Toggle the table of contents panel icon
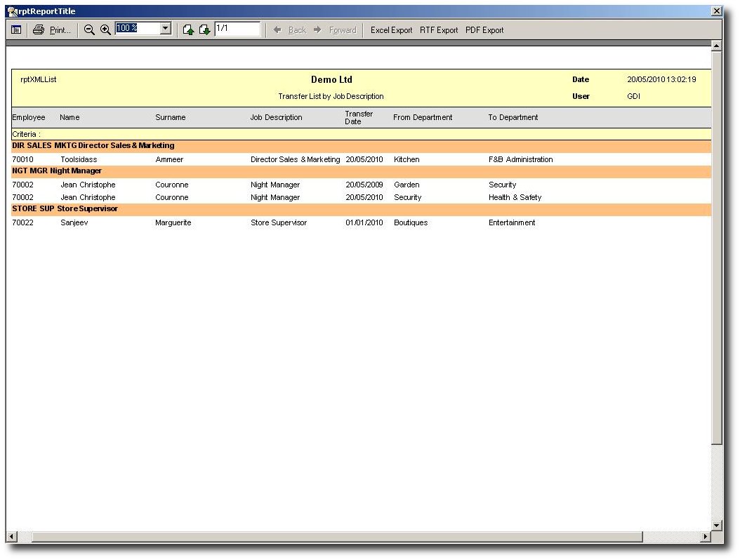The width and height of the screenshot is (740, 560). click(16, 30)
